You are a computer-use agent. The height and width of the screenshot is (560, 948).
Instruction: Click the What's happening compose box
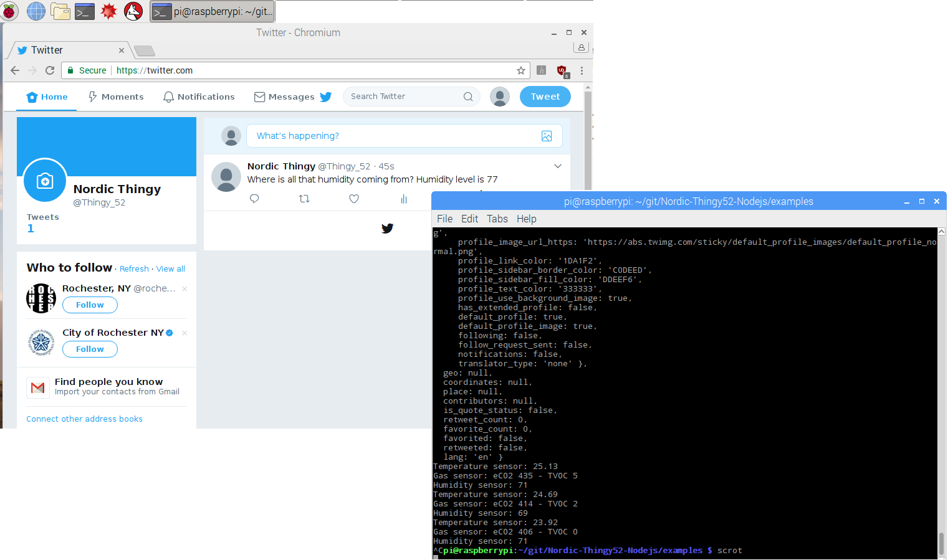click(404, 136)
